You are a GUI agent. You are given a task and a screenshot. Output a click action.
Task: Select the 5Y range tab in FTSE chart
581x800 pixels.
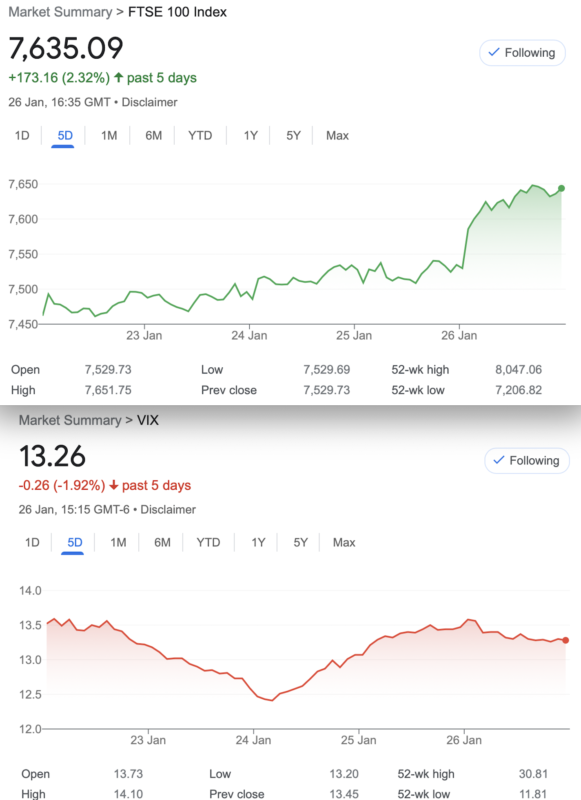(x=293, y=136)
